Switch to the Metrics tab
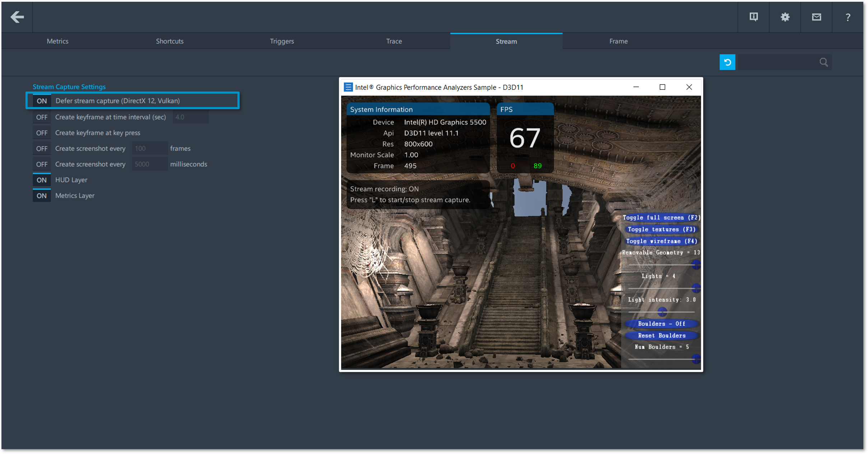Image resolution: width=868 pixels, height=454 pixels. 57,41
